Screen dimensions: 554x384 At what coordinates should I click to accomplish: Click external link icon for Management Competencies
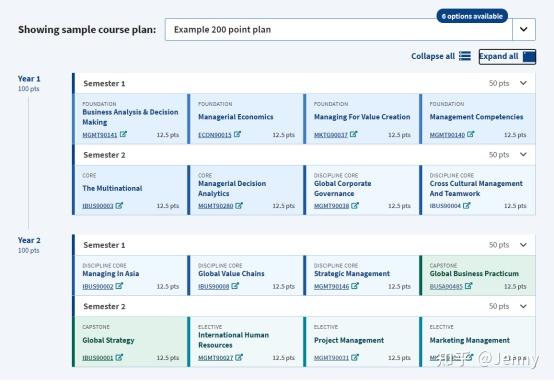(471, 134)
